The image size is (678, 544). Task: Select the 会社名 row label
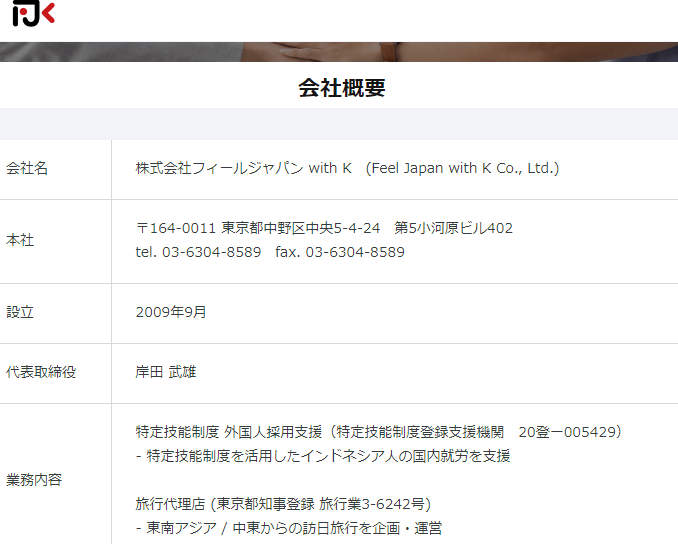coord(27,169)
